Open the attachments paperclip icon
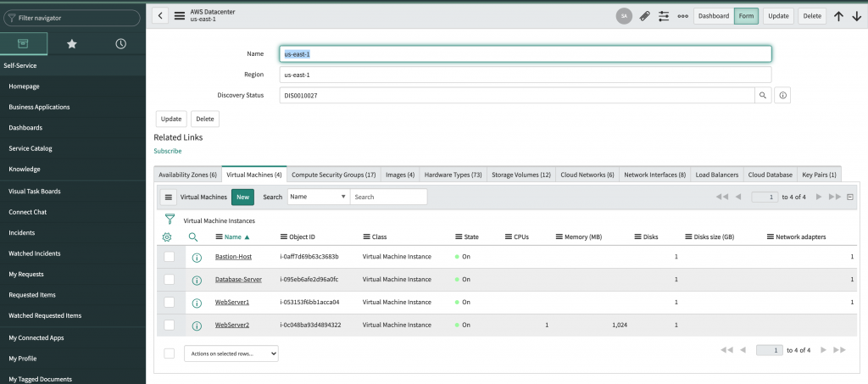The height and width of the screenshot is (384, 868). click(x=644, y=16)
